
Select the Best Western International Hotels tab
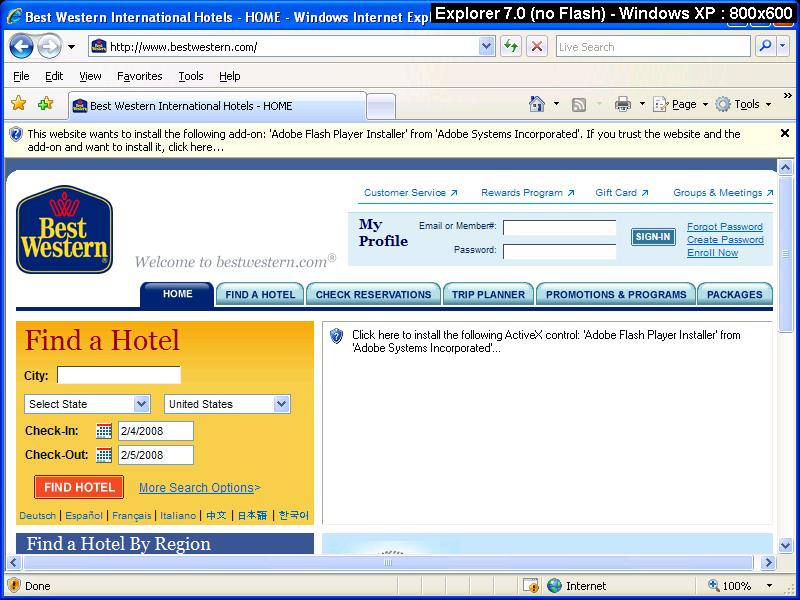click(217, 106)
